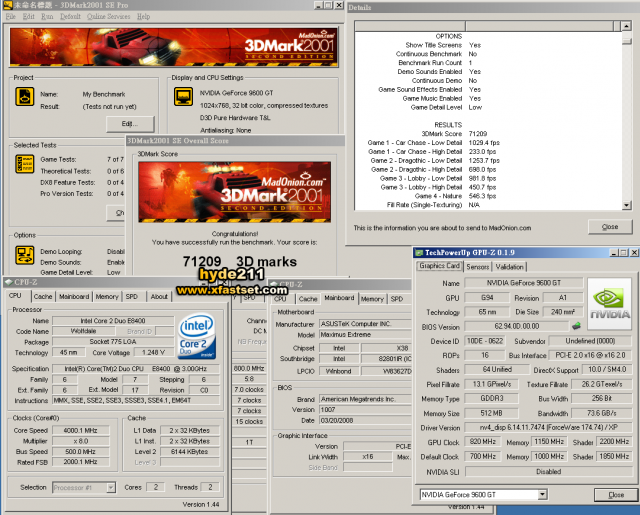Select the CPU tab in left CPU-Z
Image resolution: width=640 pixels, height=515 pixels.
(x=15, y=295)
